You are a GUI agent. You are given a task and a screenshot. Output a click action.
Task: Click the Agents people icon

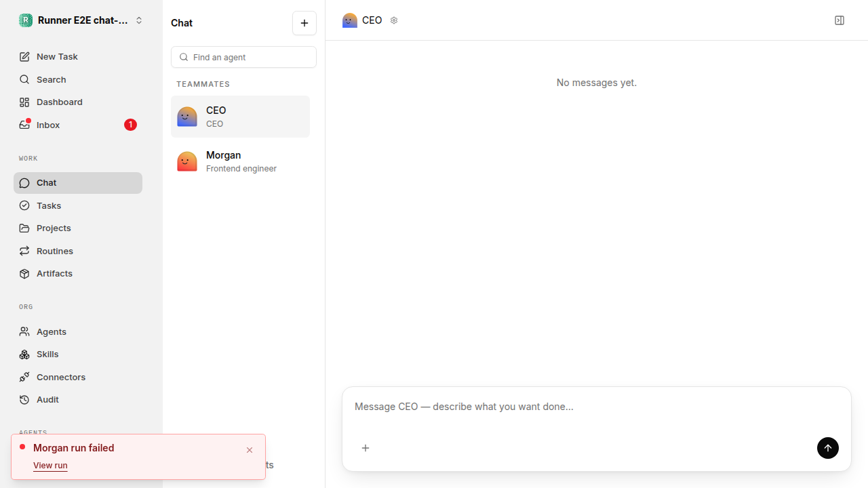[x=24, y=331]
